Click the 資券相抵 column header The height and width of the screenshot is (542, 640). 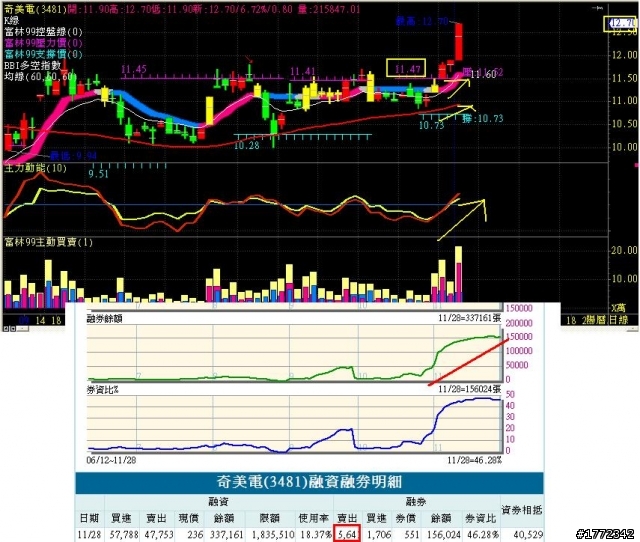tap(522, 509)
